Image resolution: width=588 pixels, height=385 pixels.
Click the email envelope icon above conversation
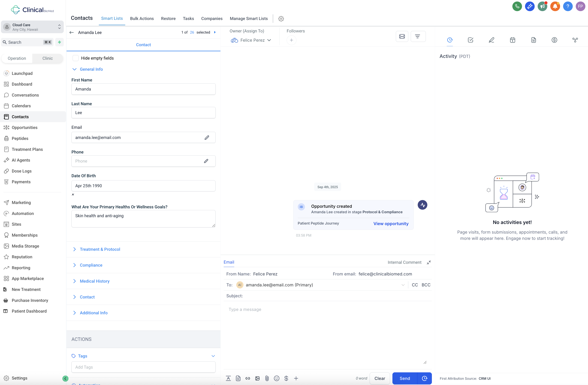coord(402,37)
